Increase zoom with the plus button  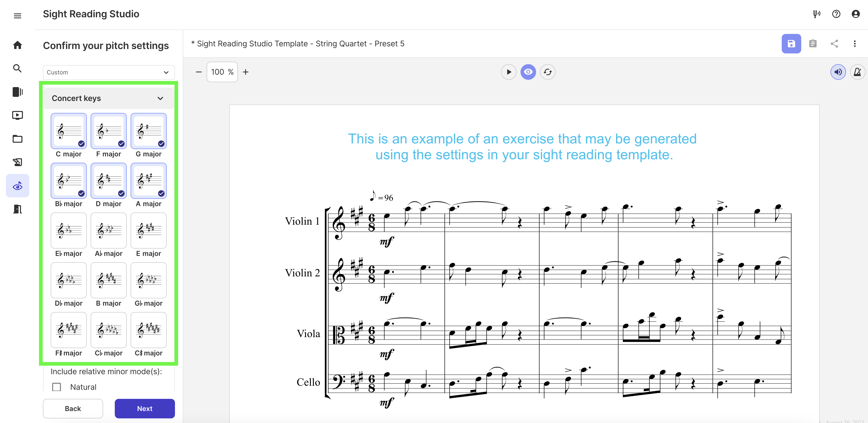pos(246,72)
